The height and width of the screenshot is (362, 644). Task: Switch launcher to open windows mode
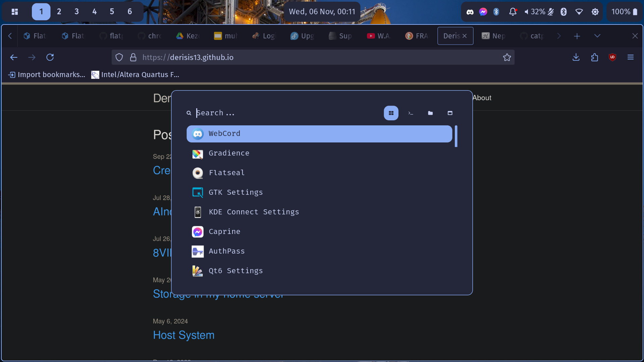(x=450, y=113)
